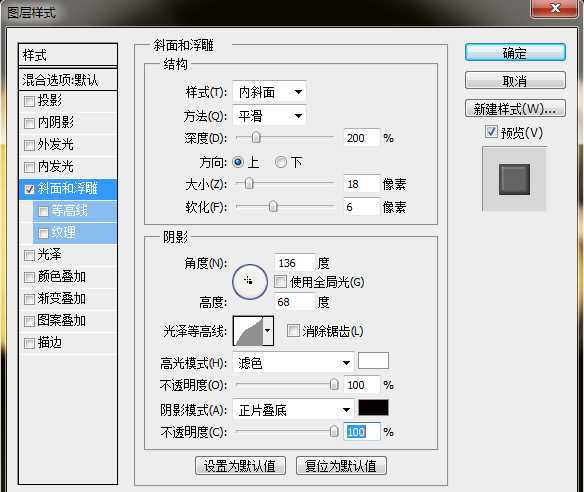Click 设置为默认值 button

pos(240,466)
